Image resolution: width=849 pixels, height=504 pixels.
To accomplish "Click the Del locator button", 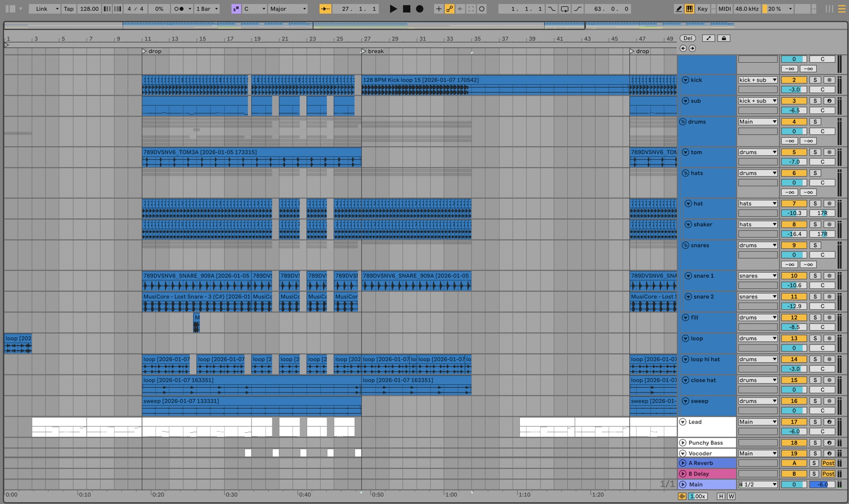I will [x=688, y=38].
